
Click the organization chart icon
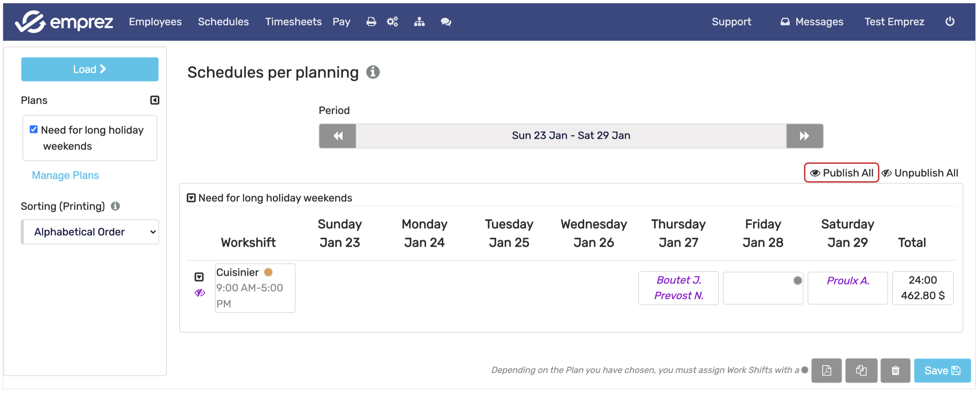click(419, 22)
